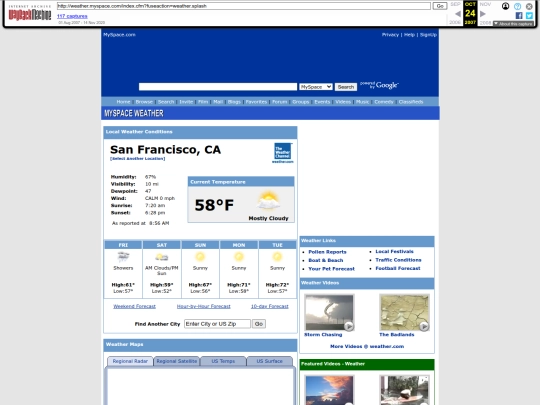540x405 pixels.
Task: Open the Wayback user account icon
Action: [x=505, y=6]
